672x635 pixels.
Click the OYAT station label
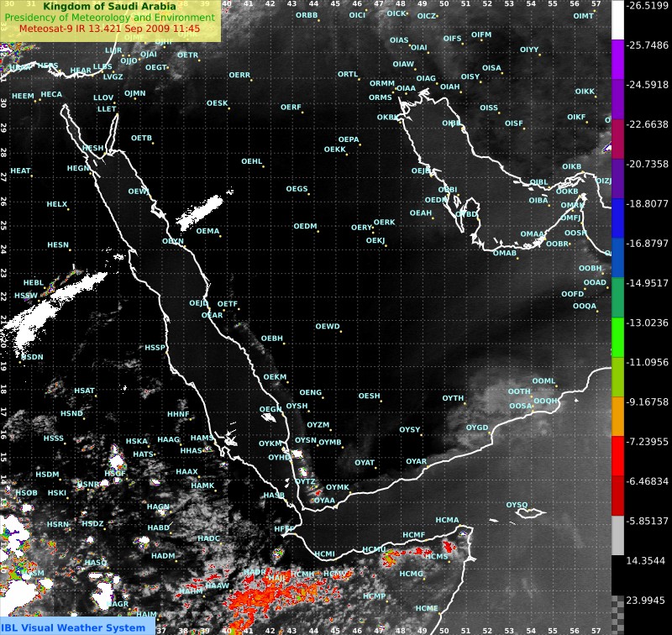pyautogui.click(x=365, y=463)
